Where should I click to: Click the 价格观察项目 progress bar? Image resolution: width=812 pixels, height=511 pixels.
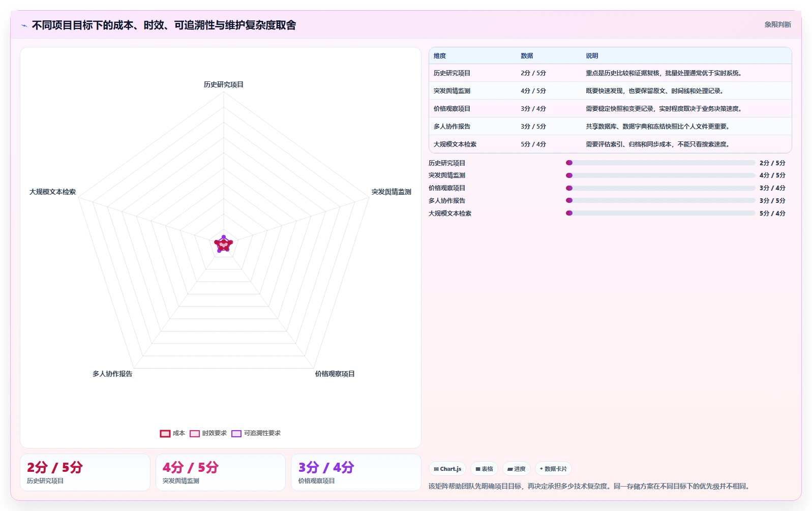(x=660, y=188)
